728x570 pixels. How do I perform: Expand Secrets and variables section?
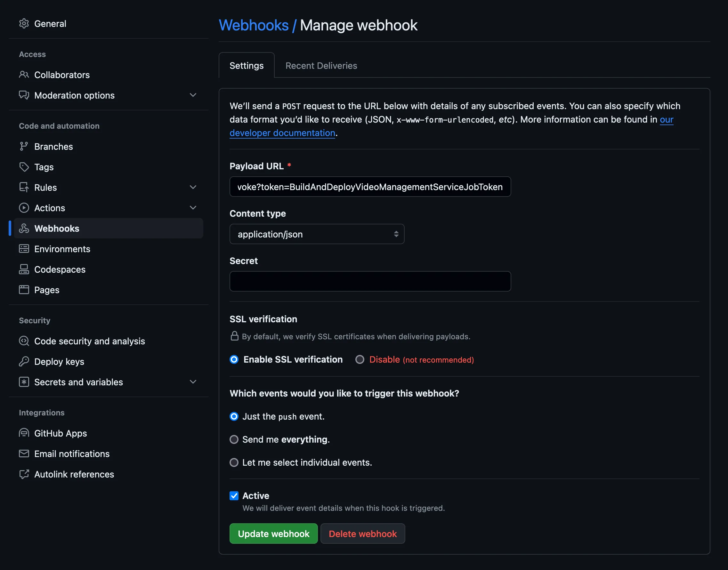click(x=193, y=382)
